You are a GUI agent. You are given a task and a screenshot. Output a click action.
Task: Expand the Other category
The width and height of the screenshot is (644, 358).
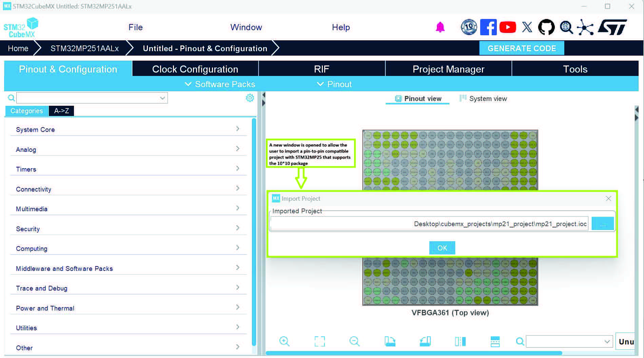click(128, 347)
